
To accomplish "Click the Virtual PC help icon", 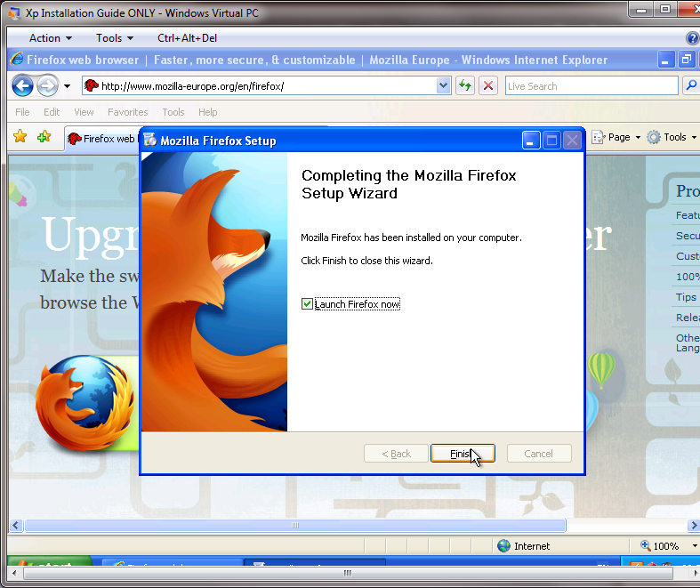I will point(692,38).
